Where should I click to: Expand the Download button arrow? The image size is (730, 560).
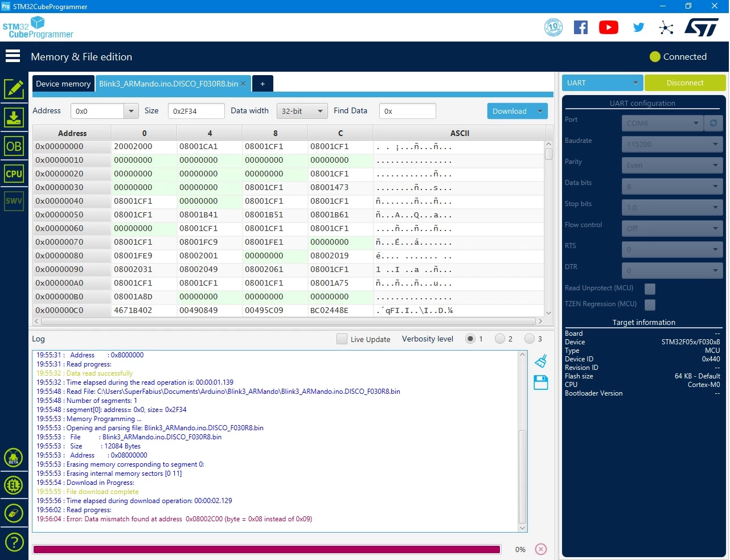tap(540, 111)
